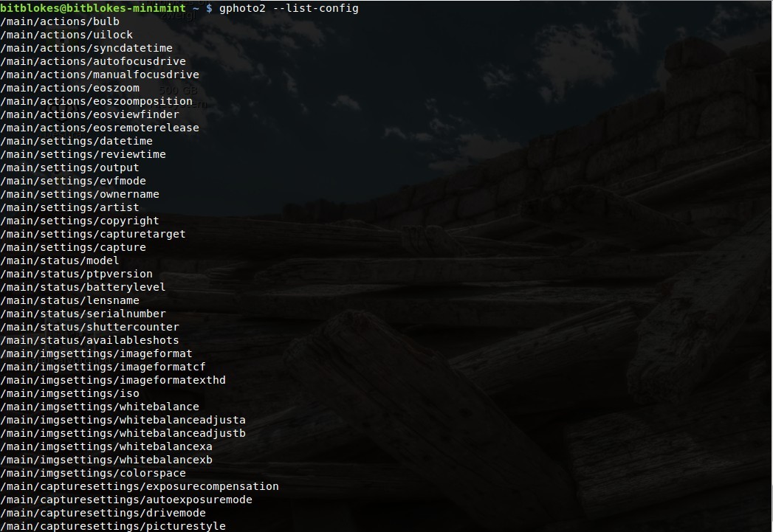The height and width of the screenshot is (532, 773).
Task: Click the /main/imgsettings/imageformat line
Action: coord(97,354)
